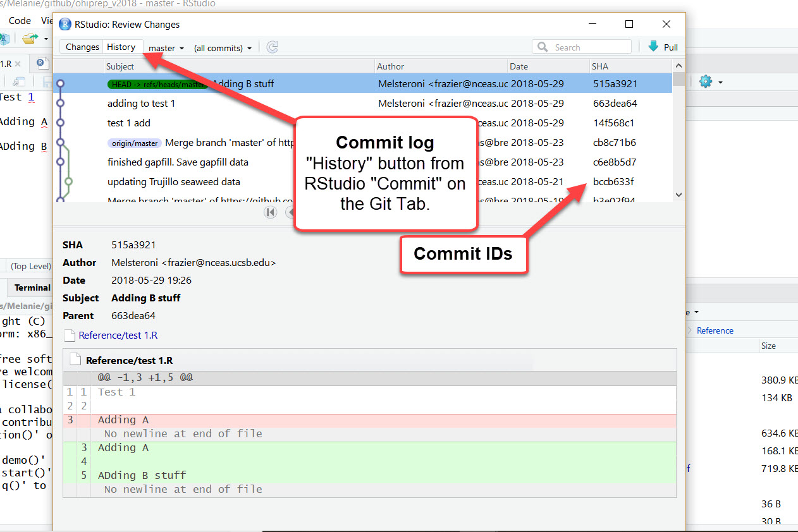798x532 pixels.
Task: Click the added 'ADding B stuff' diff line
Action: (370, 475)
